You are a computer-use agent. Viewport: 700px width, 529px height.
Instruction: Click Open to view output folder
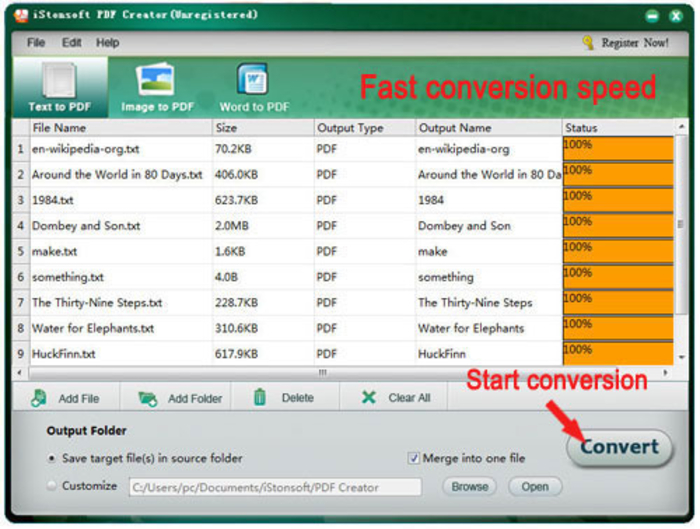pos(535,487)
